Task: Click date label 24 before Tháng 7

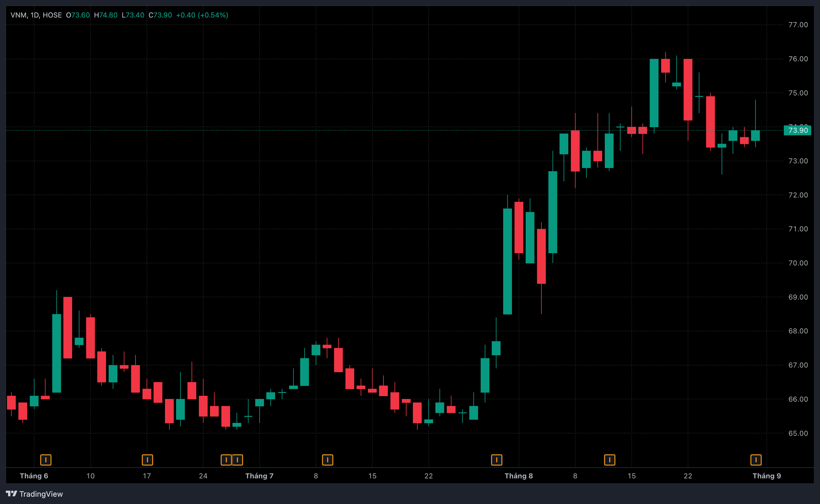Action: 203,476
